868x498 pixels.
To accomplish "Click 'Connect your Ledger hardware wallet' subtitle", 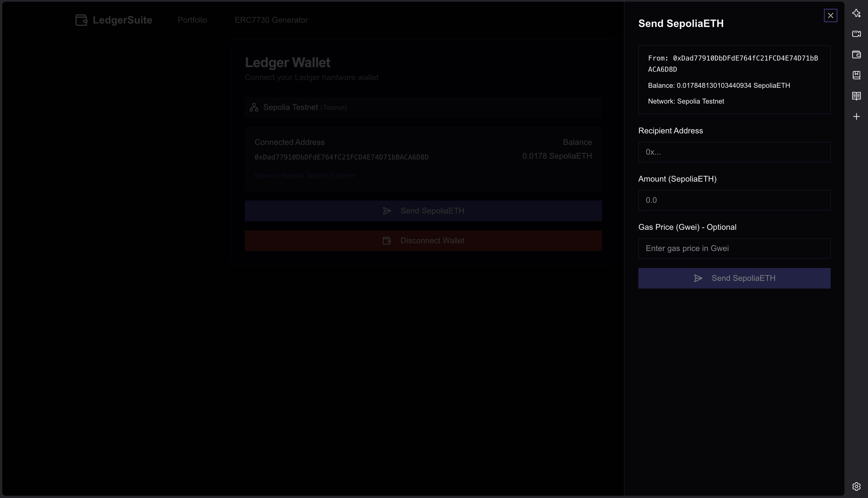I will [x=311, y=77].
